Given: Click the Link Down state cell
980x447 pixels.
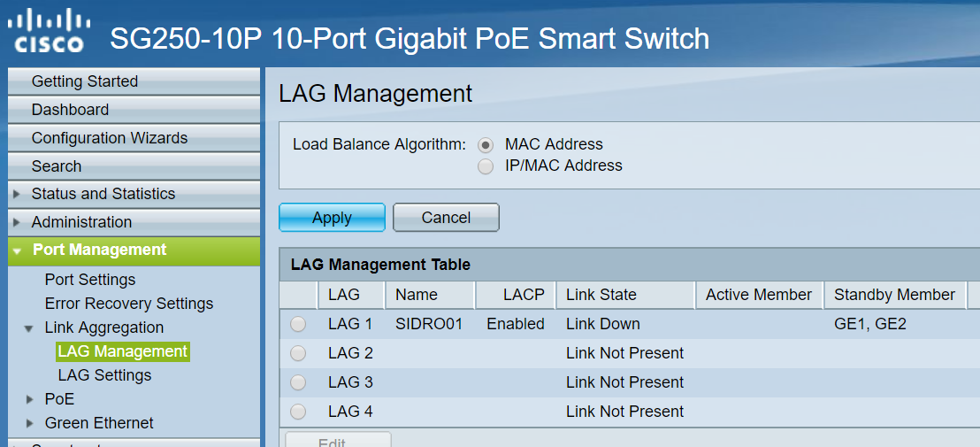Looking at the screenshot, I should pos(603,324).
